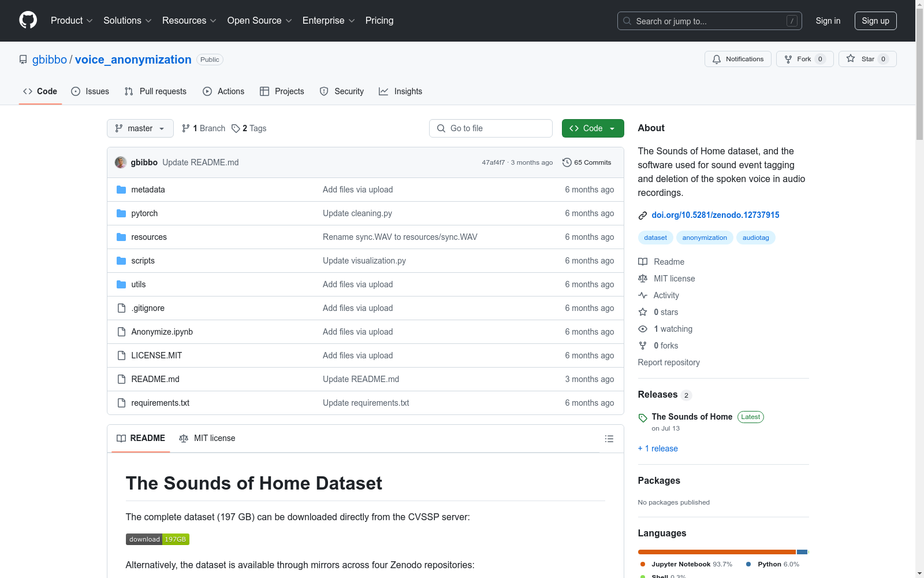This screenshot has height=578, width=924.
Task: Open the green Code dropdown button
Action: click(593, 128)
